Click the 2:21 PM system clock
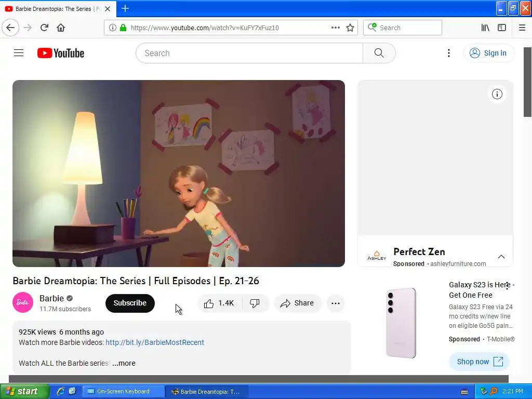532x399 pixels. point(513,391)
